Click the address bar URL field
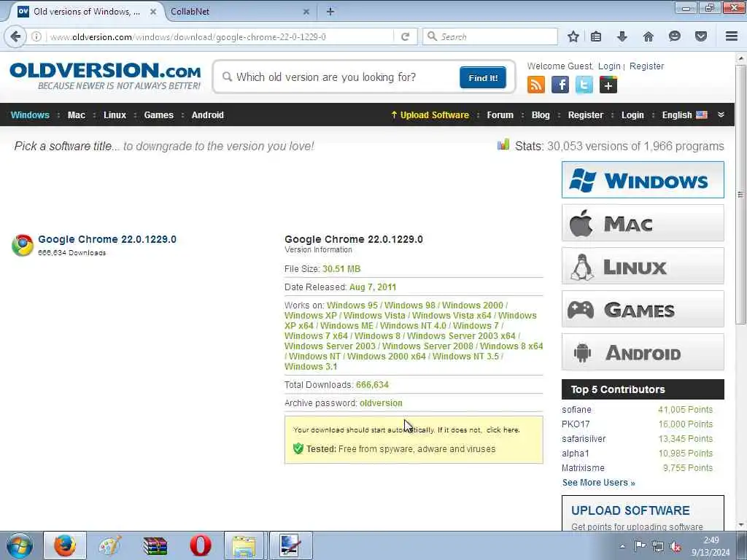Viewport: 747px width, 560px height. 219,36
